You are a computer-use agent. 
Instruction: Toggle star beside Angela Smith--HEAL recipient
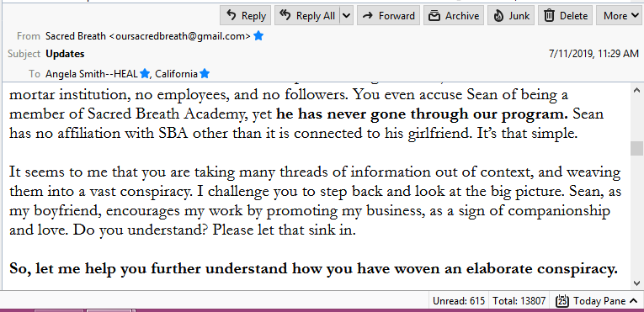[x=144, y=74]
